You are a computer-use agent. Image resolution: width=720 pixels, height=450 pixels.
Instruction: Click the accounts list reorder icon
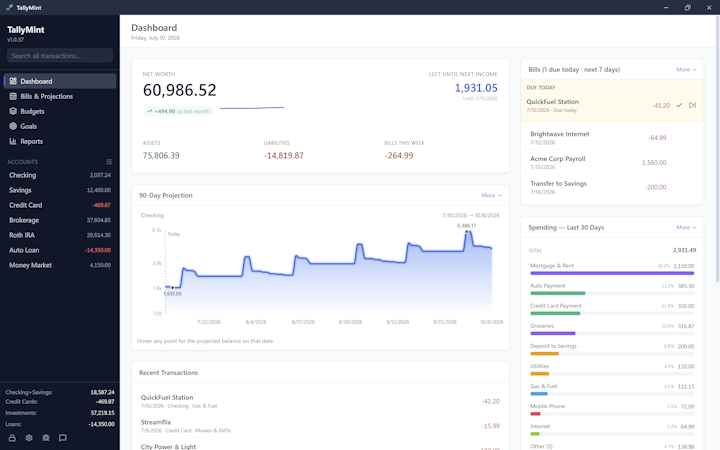(109, 162)
